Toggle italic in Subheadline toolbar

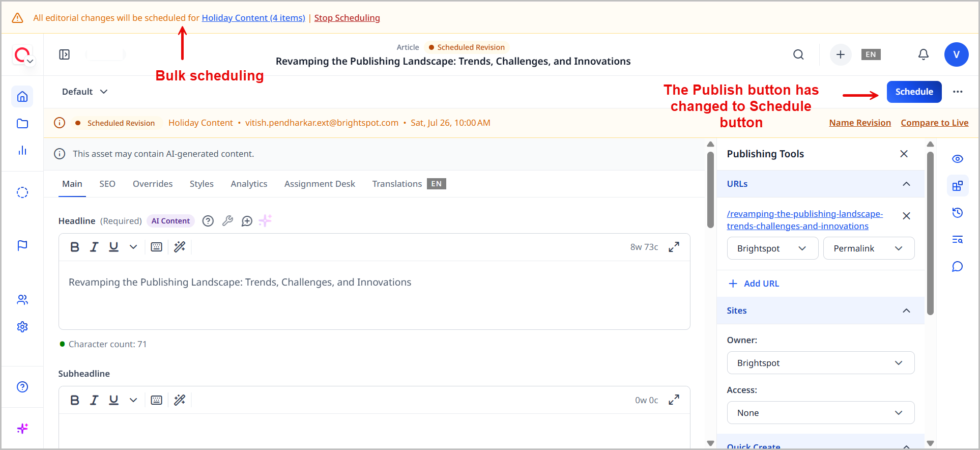point(94,400)
